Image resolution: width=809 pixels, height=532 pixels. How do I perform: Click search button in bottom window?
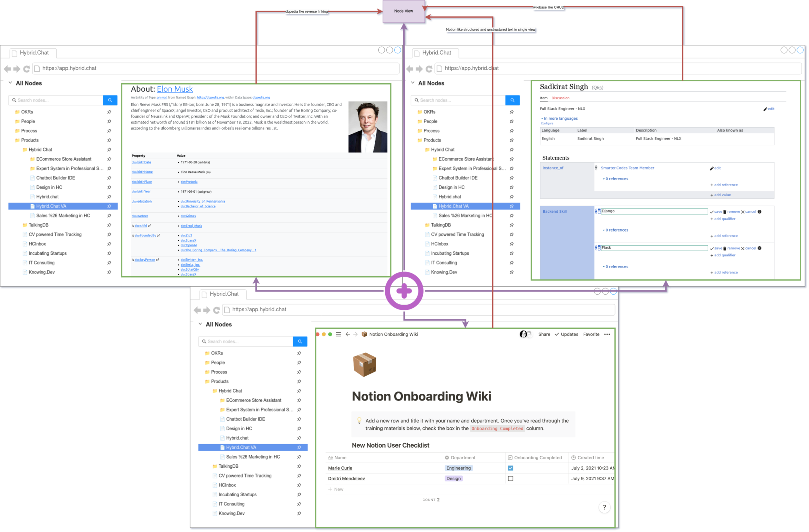(x=300, y=341)
